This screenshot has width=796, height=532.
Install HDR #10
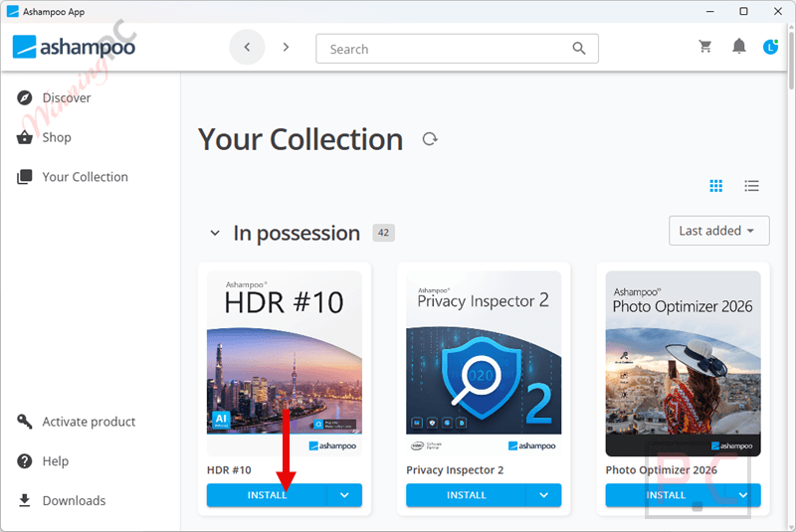click(267, 495)
